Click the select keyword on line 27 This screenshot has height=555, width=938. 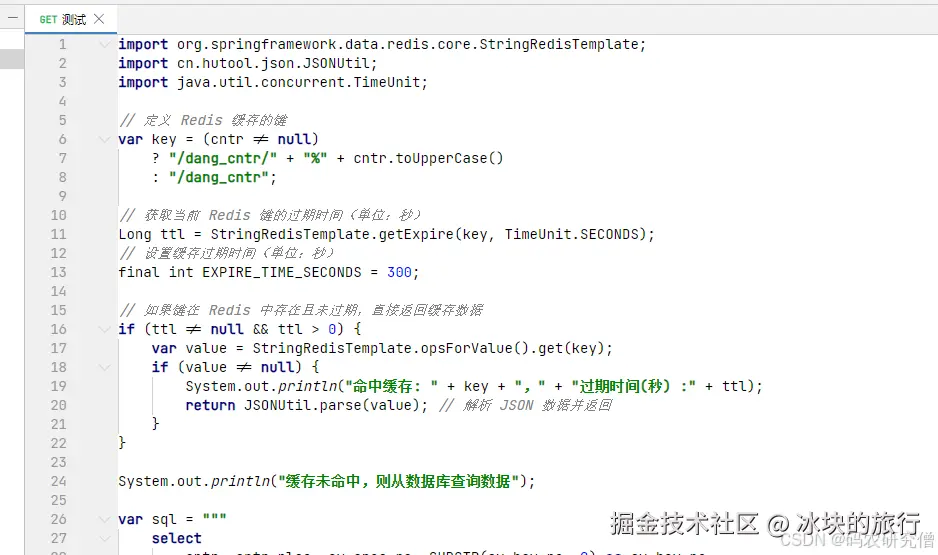coord(176,538)
